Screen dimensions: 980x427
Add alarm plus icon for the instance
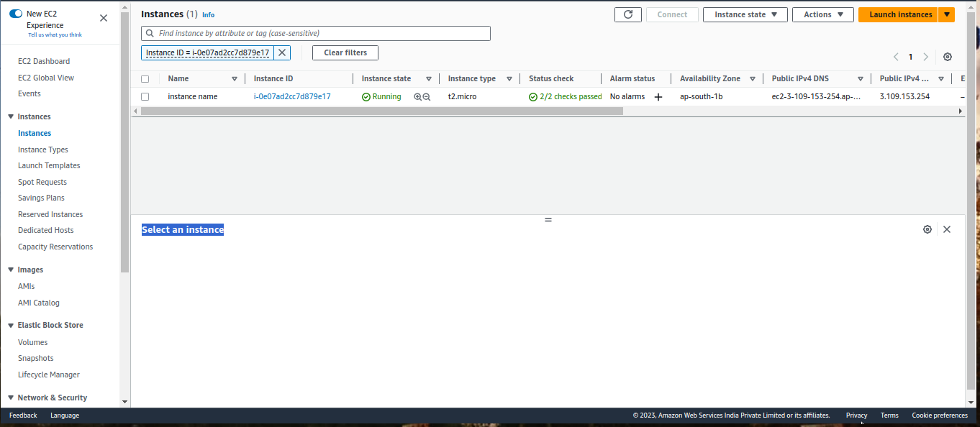click(658, 97)
